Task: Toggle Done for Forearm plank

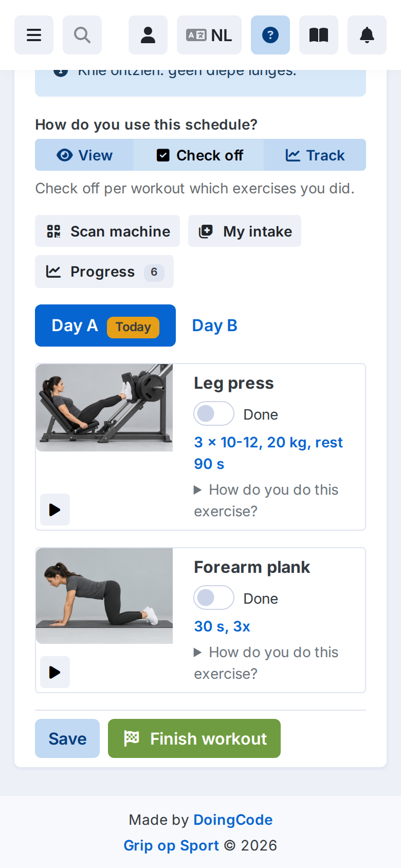Action: (214, 598)
